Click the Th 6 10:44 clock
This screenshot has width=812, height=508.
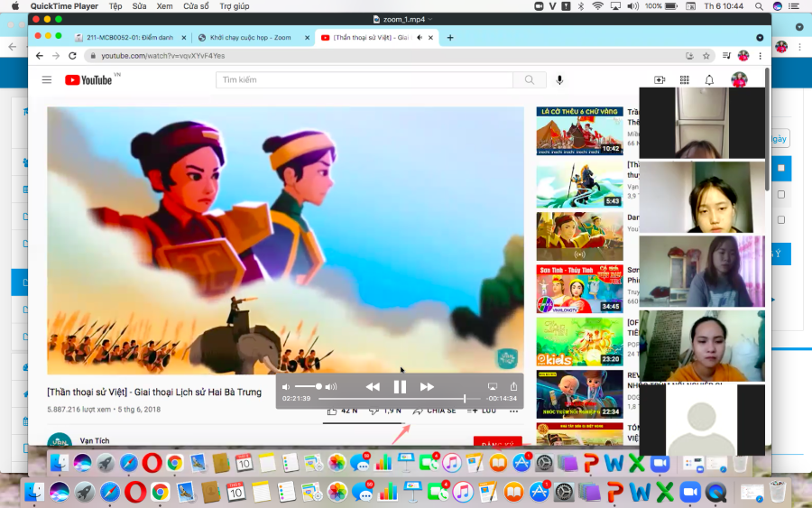724,6
